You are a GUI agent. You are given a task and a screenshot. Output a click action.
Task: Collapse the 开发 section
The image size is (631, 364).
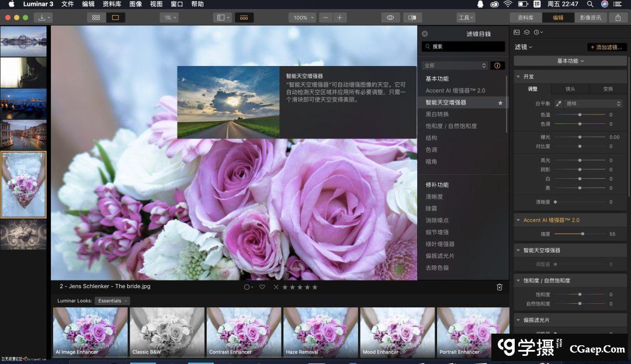[x=518, y=77]
